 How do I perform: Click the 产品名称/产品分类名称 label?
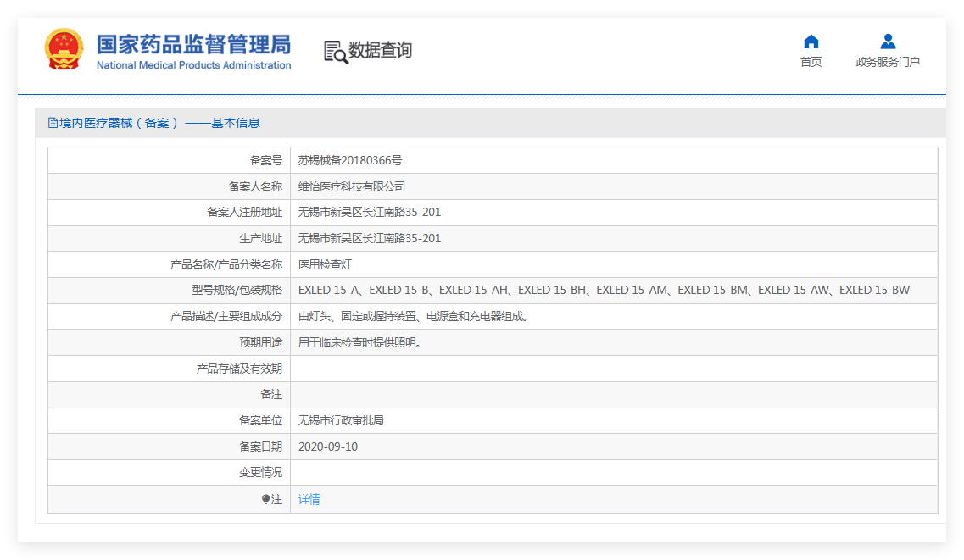[226, 264]
